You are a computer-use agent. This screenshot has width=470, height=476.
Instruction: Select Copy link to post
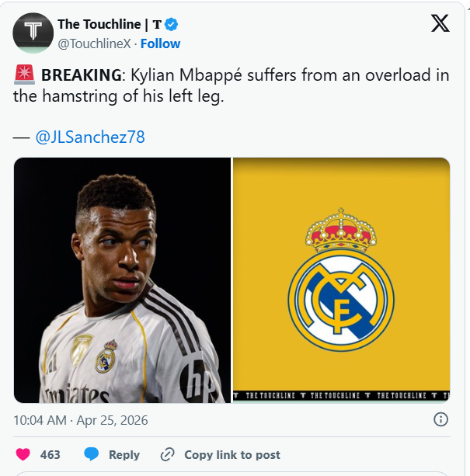tap(232, 455)
